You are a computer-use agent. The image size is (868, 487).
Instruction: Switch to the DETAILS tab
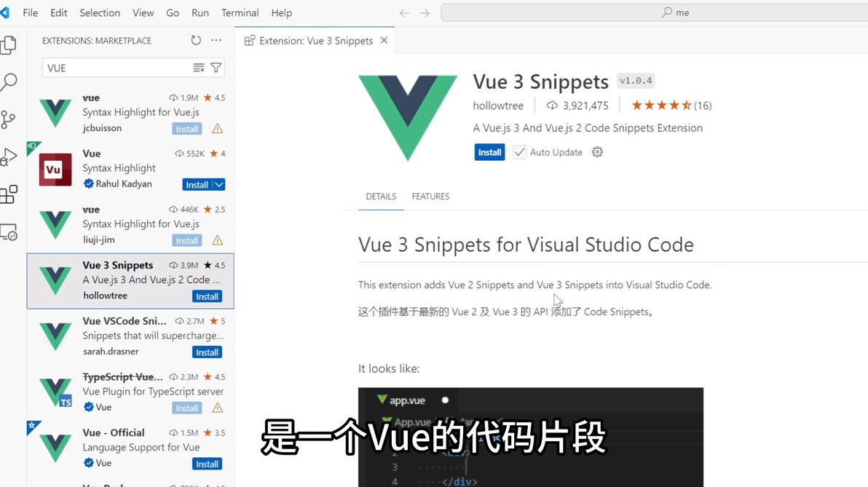(x=381, y=197)
